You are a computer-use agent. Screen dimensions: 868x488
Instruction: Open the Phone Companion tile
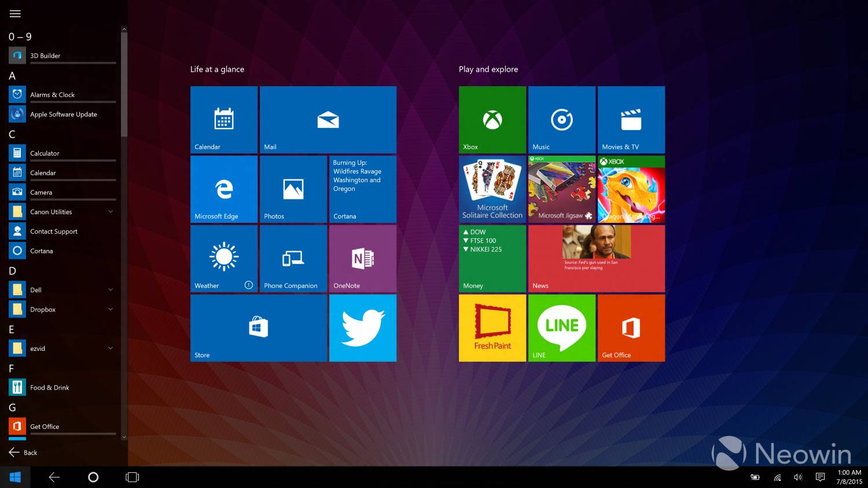click(293, 259)
